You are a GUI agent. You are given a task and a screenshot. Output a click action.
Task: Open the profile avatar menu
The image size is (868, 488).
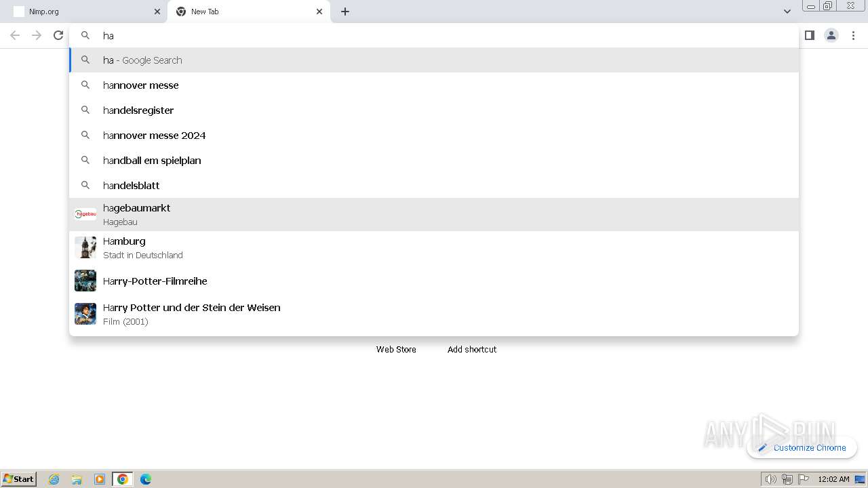click(831, 35)
